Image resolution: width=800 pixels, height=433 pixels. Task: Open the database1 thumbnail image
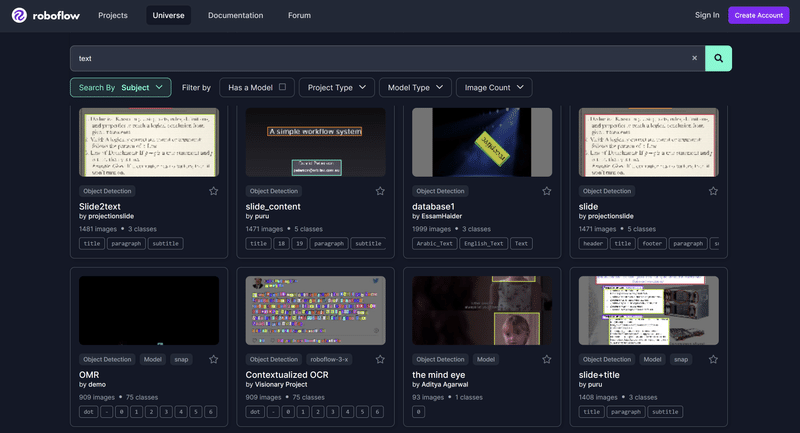click(482, 142)
